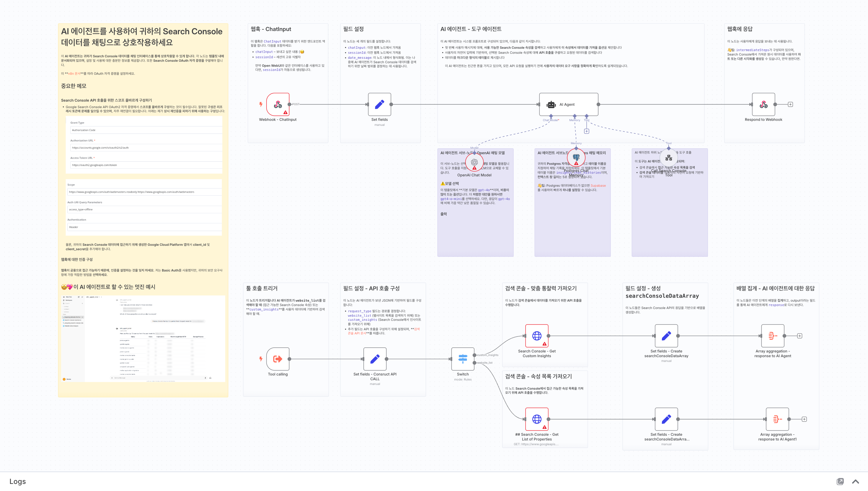Open the n8n docs link in sticky note
The height and width of the screenshot is (491, 868).
[74, 74]
